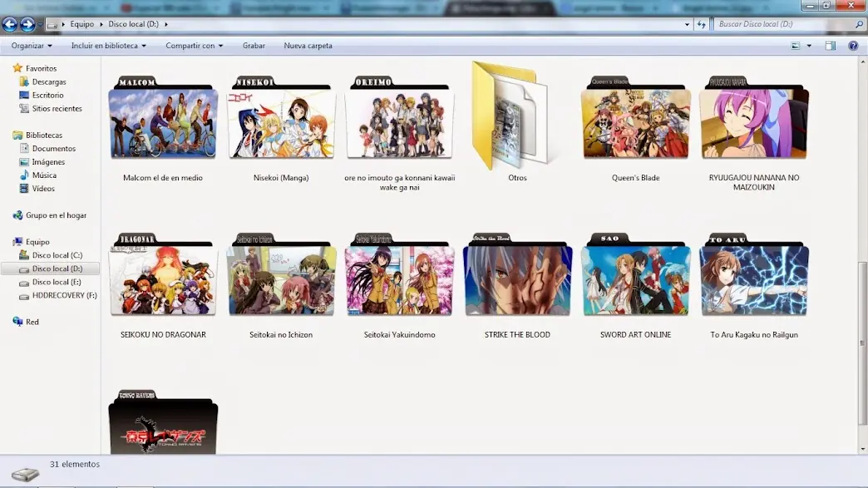Screen dimensions: 868x488
Task: Select the Nisekoi (Manga) folder icon
Action: coord(281,118)
